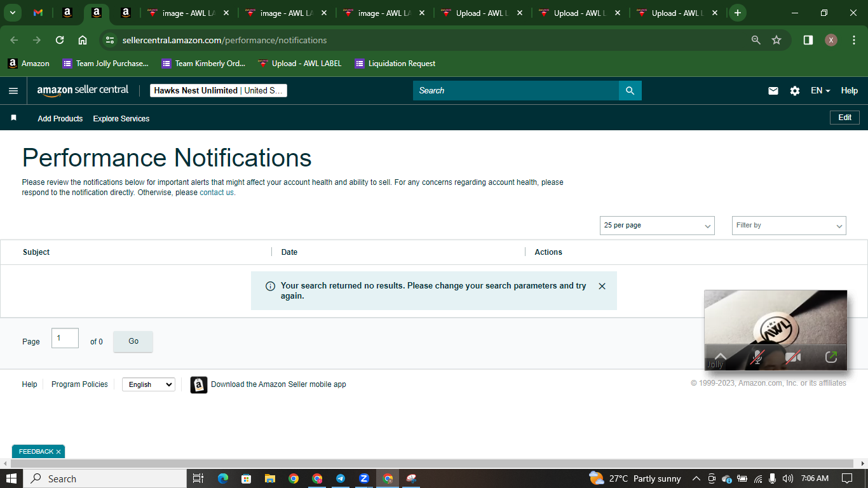This screenshot has width=868, height=488.
Task: Go back to the previous page
Action: click(x=14, y=40)
